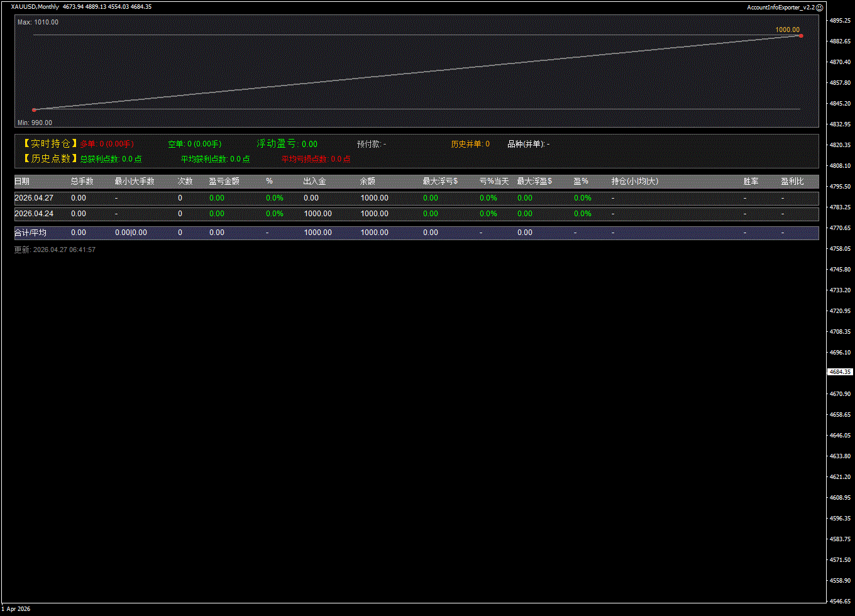Click the 胜率 column header
The width and height of the screenshot is (855, 616).
[x=751, y=182]
